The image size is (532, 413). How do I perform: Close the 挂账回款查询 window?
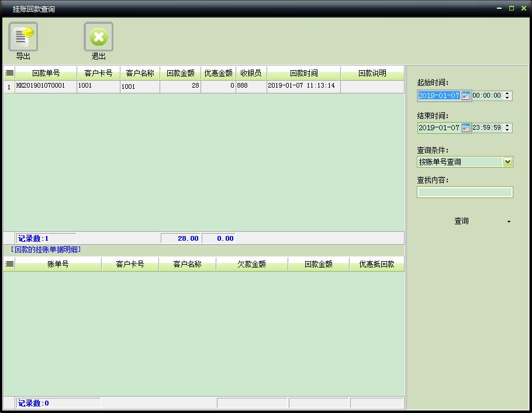tap(523, 8)
